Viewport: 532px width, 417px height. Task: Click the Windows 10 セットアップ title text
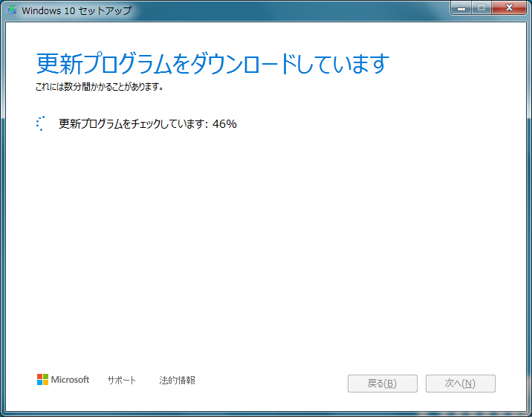tap(77, 10)
